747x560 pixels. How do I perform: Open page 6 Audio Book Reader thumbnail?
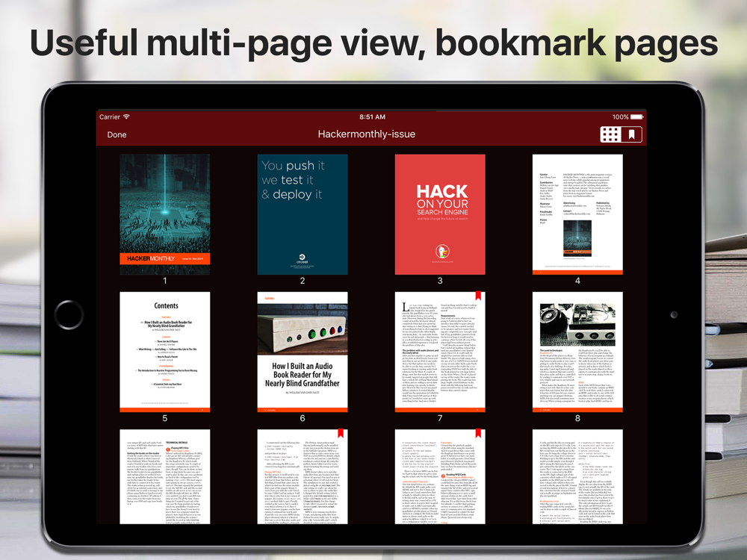(303, 352)
